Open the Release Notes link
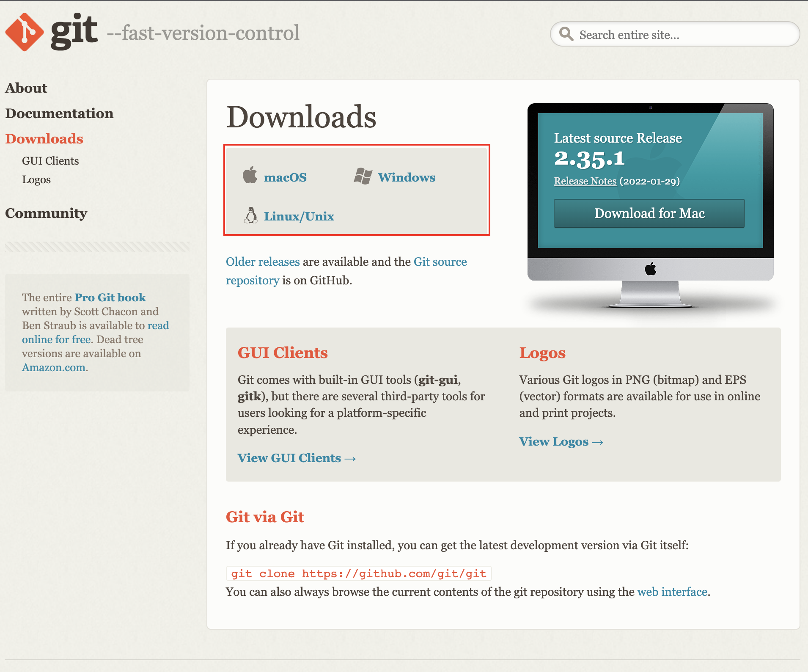This screenshot has width=808, height=672. [585, 181]
